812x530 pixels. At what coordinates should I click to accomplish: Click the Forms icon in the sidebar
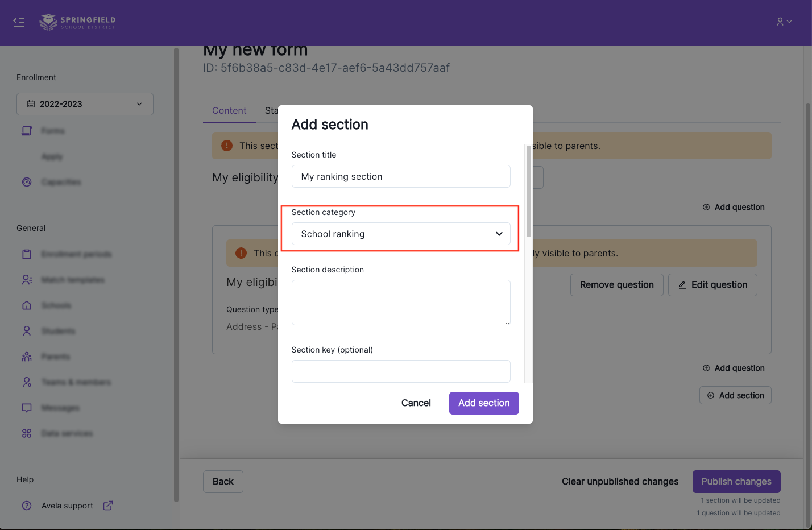(x=27, y=131)
